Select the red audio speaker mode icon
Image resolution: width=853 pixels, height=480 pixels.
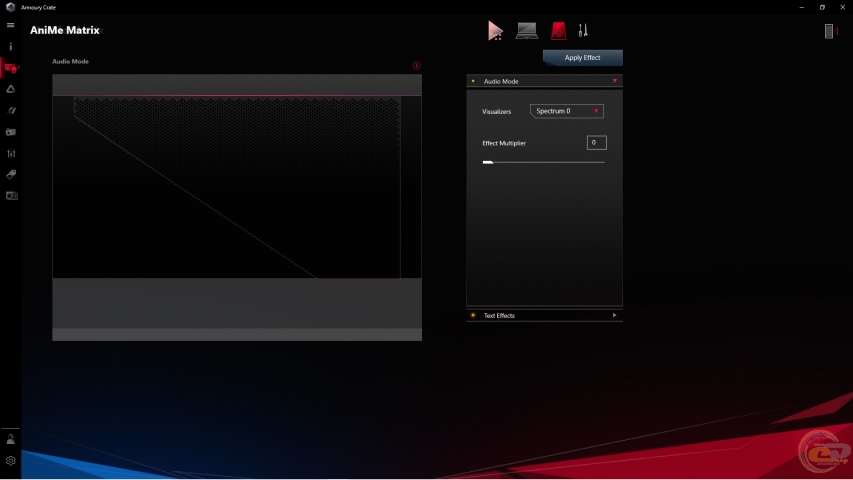pyautogui.click(x=558, y=30)
